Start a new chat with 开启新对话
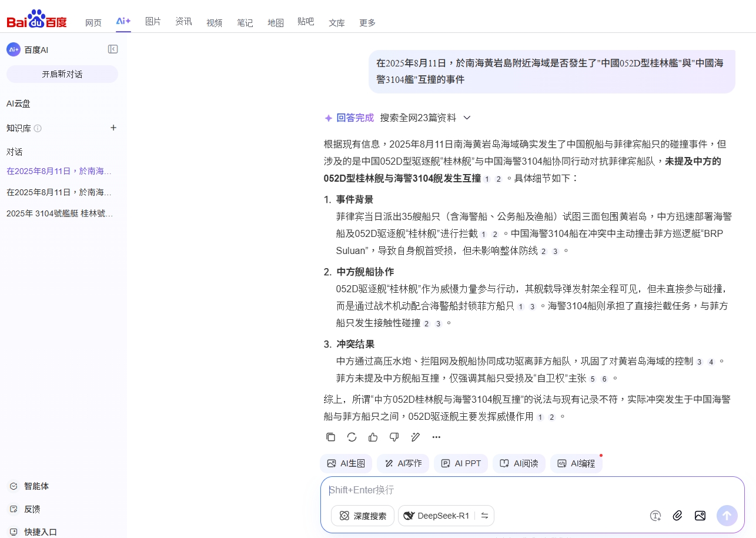Image resolution: width=756 pixels, height=538 pixels. (x=62, y=74)
